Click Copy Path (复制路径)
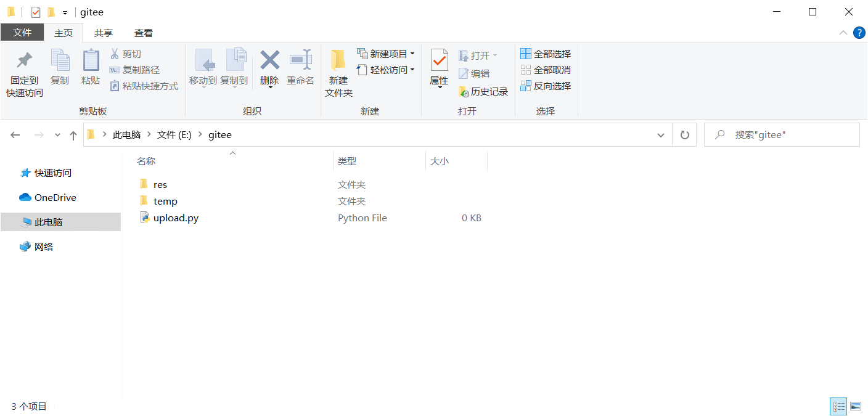Image resolution: width=868 pixels, height=416 pixels. (x=135, y=70)
